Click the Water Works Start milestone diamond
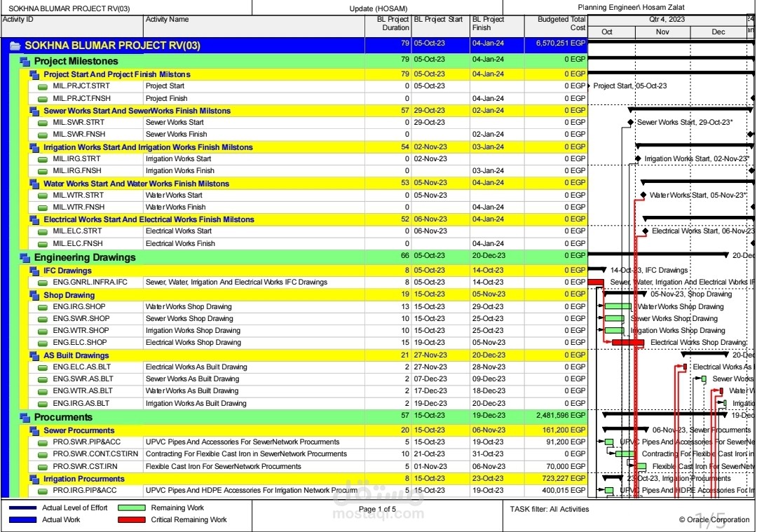The width and height of the screenshot is (757, 532). click(643, 195)
